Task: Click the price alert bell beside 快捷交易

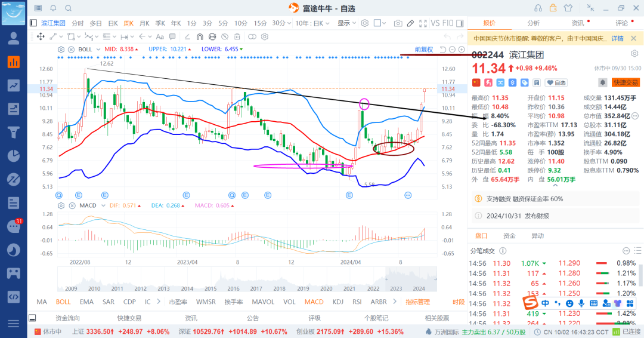Action: tap(602, 82)
